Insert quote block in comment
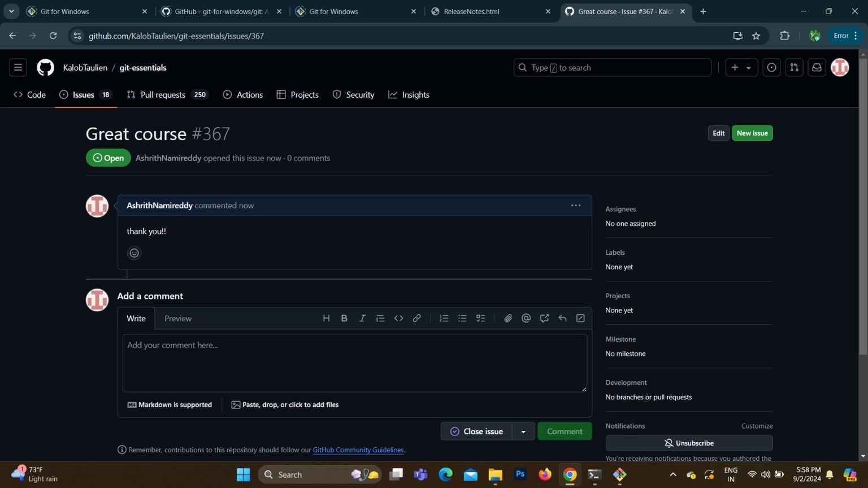Image resolution: width=868 pixels, height=488 pixels. [x=380, y=319]
